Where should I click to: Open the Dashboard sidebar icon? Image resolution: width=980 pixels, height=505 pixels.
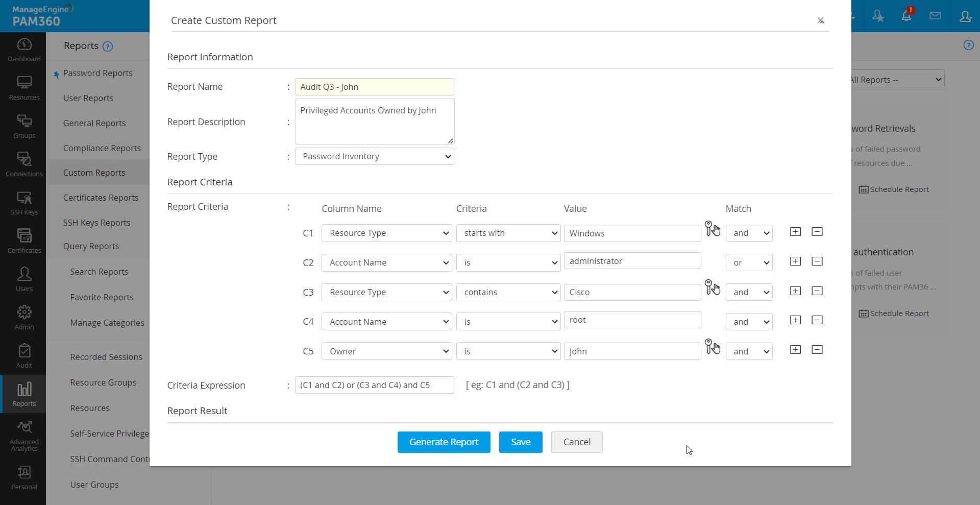click(x=24, y=50)
